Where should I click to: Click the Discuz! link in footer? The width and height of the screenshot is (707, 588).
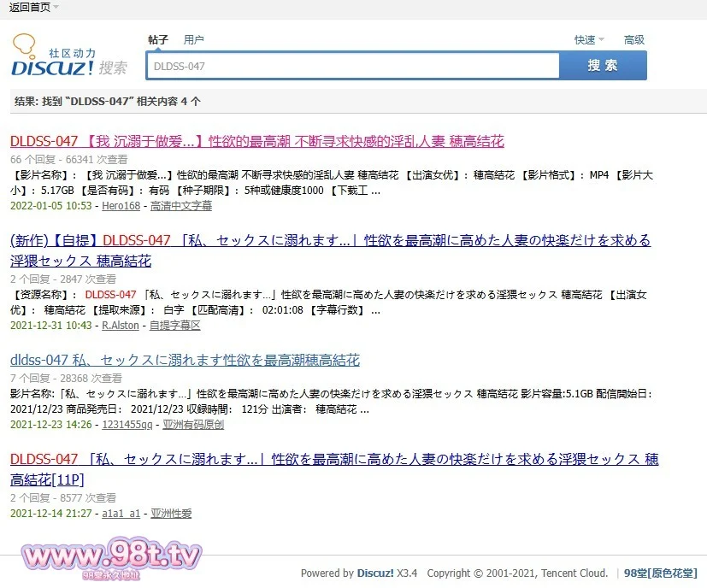click(x=375, y=573)
